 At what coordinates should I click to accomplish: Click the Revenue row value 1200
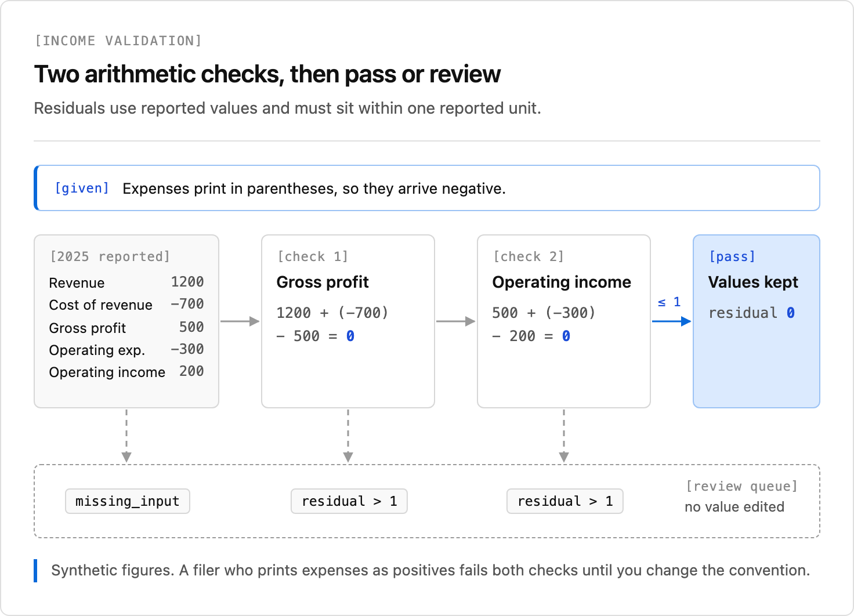click(x=187, y=282)
